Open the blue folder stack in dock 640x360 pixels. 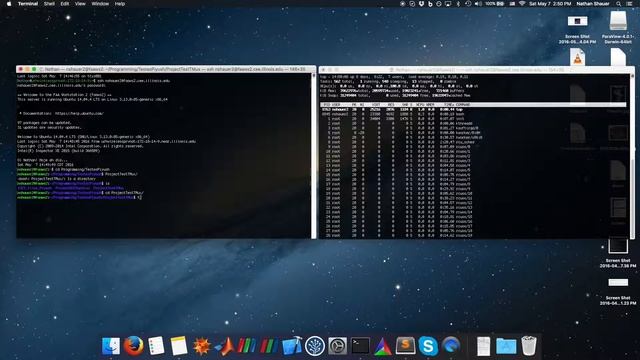(x=506, y=346)
